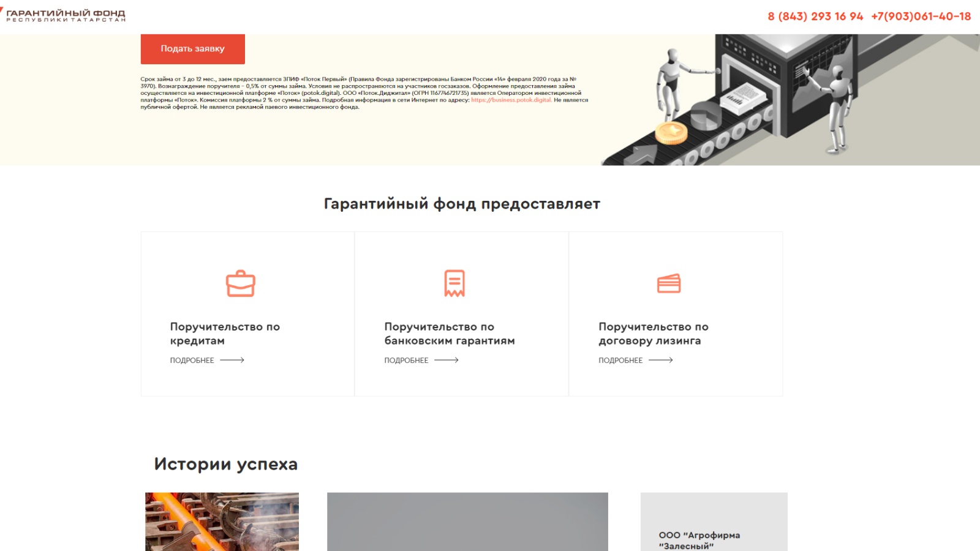Click the arrow beside Подробнее under договору лизинга
The image size is (980, 551).
[661, 360]
